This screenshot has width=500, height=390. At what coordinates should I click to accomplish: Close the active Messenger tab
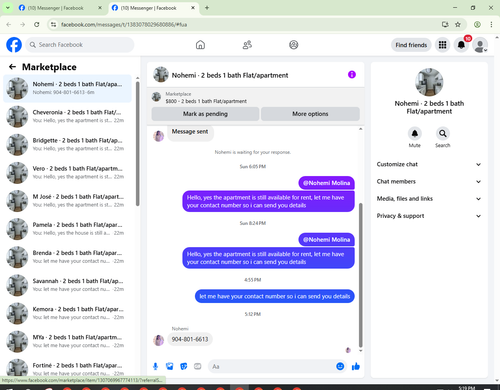[193, 8]
